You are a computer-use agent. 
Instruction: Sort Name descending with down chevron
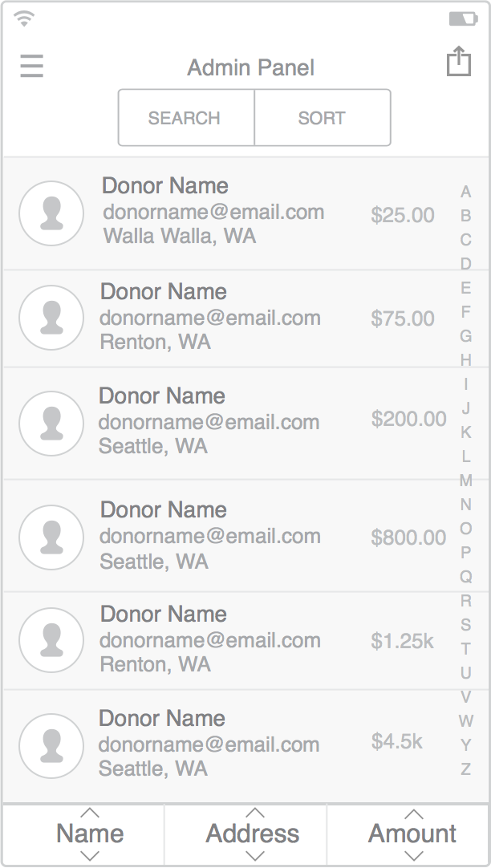point(91,856)
